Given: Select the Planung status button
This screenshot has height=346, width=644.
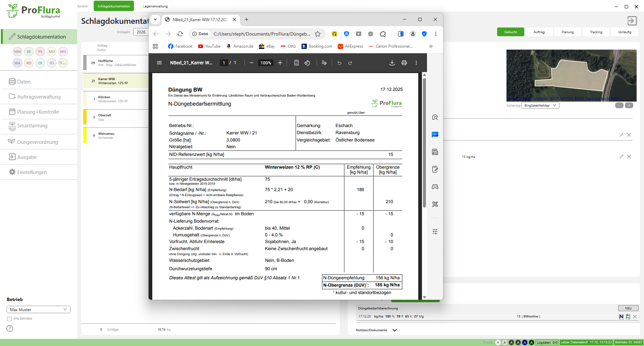Looking at the screenshot, I should tap(568, 32).
